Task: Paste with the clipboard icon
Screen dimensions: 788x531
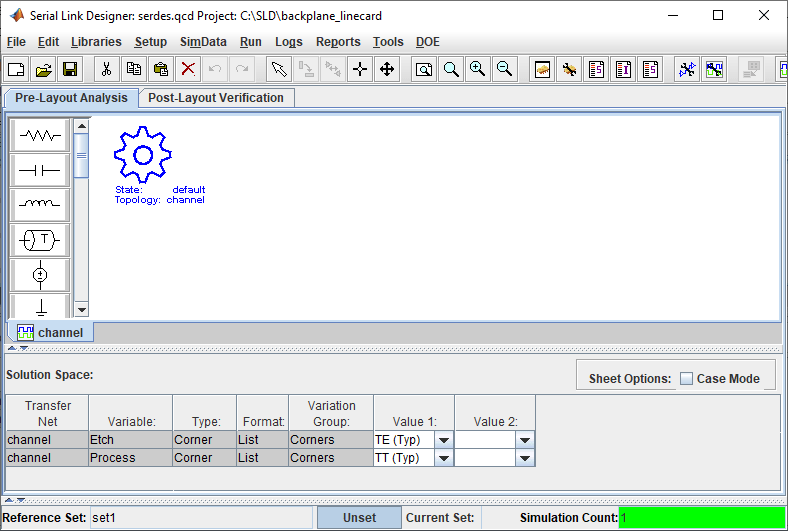Action: pyautogui.click(x=161, y=69)
